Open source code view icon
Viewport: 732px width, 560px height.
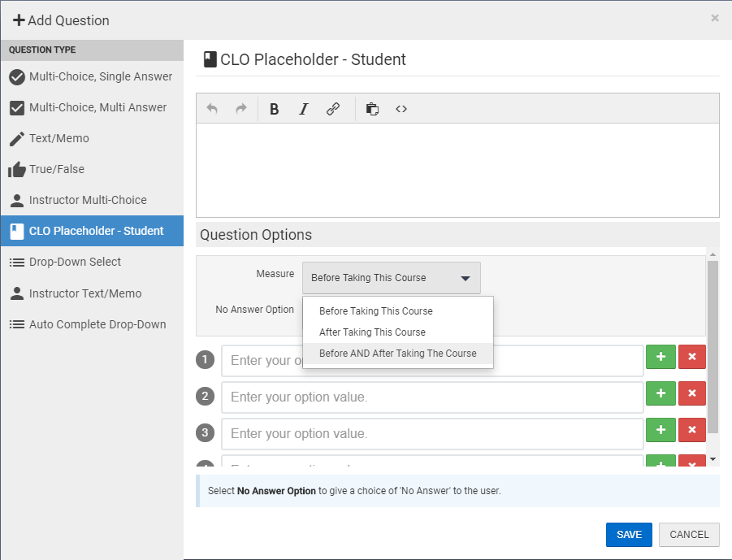[x=401, y=109]
